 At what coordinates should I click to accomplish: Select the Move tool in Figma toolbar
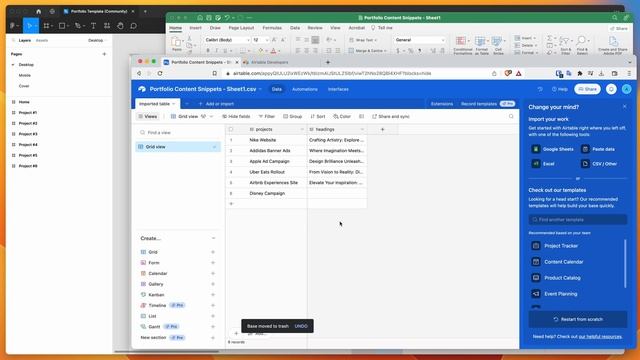coord(29,26)
